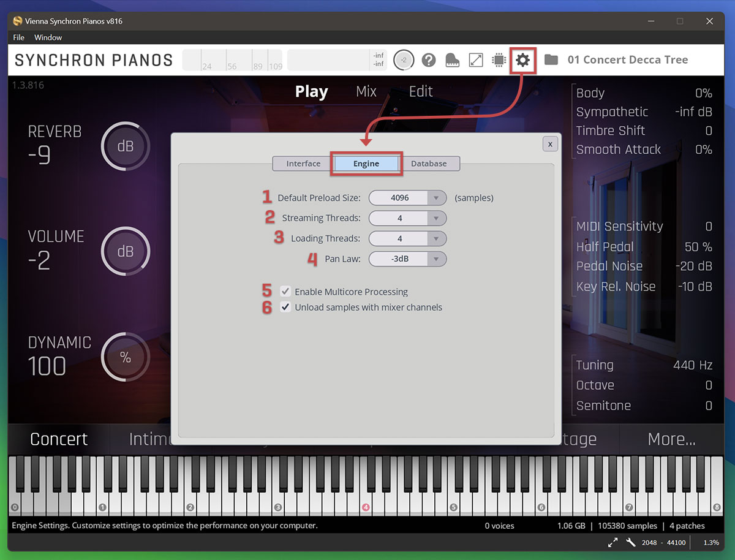
Task: Adjust the REVERB dB knob
Action: pyautogui.click(x=125, y=146)
